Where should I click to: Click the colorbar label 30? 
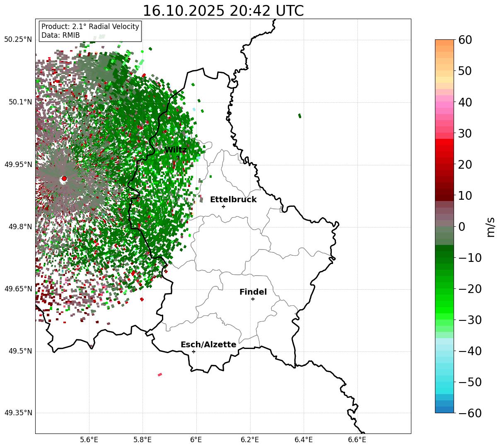point(465,133)
